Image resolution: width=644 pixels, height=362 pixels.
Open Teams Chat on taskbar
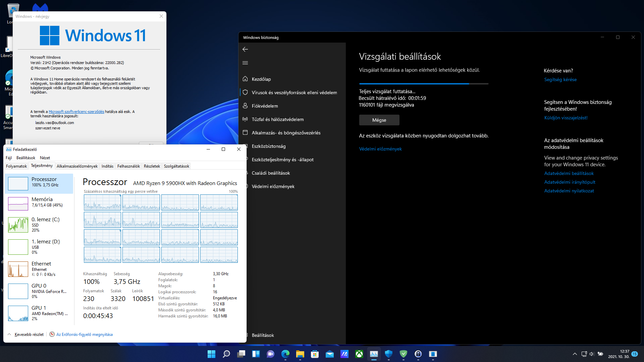point(271,354)
